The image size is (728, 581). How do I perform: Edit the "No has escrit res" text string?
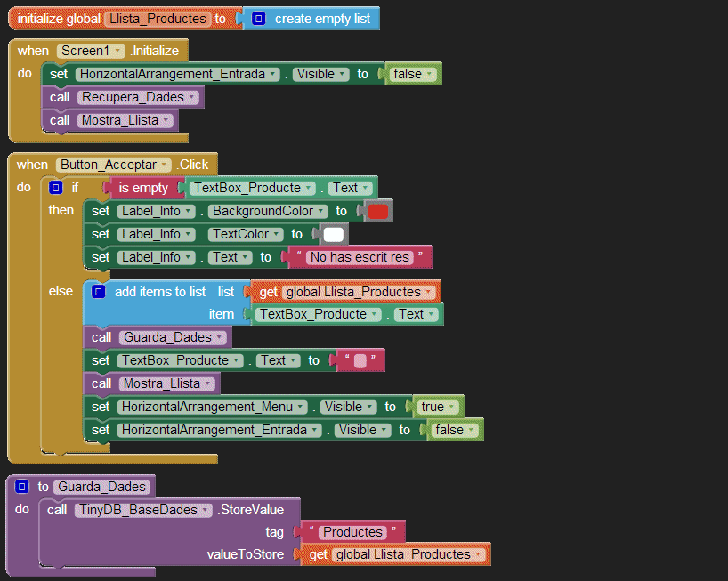[x=359, y=258]
